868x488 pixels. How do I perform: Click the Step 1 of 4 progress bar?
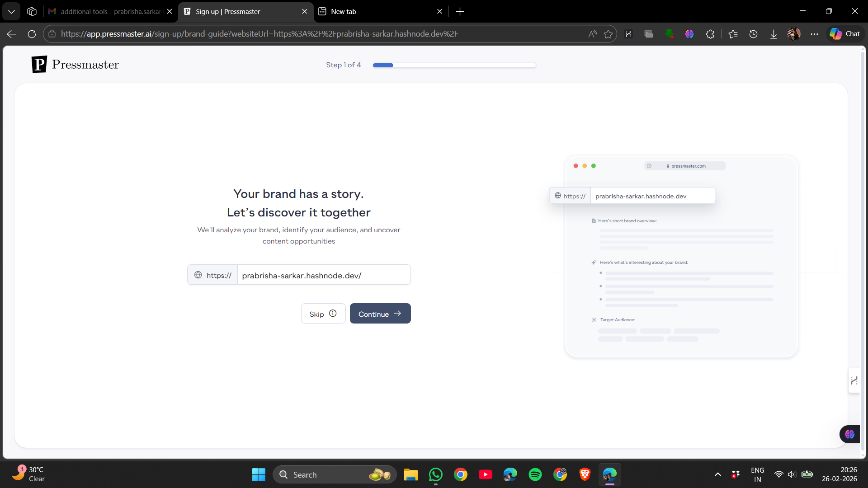click(454, 66)
